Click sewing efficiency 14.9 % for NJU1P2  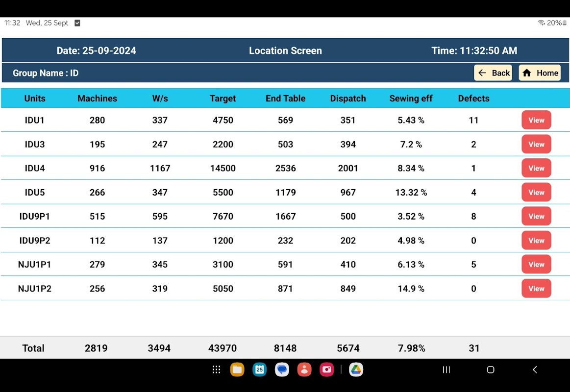(411, 289)
